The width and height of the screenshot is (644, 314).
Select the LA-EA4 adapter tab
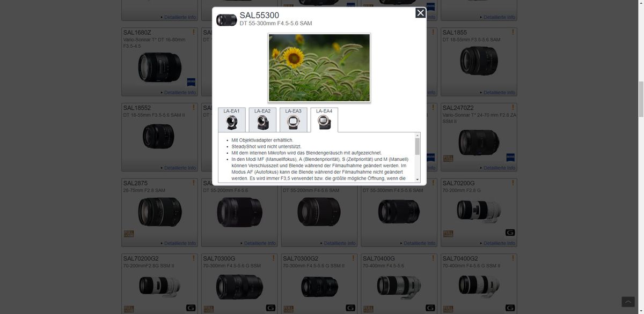pos(324,120)
